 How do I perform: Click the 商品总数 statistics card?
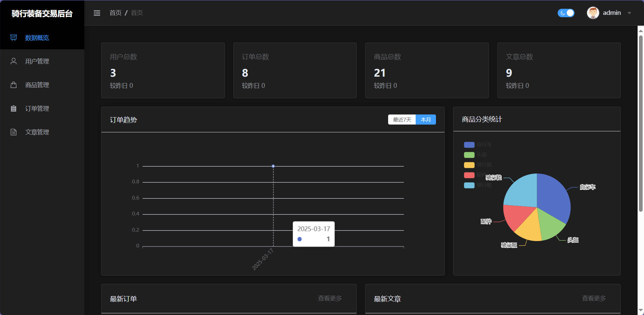tap(427, 70)
